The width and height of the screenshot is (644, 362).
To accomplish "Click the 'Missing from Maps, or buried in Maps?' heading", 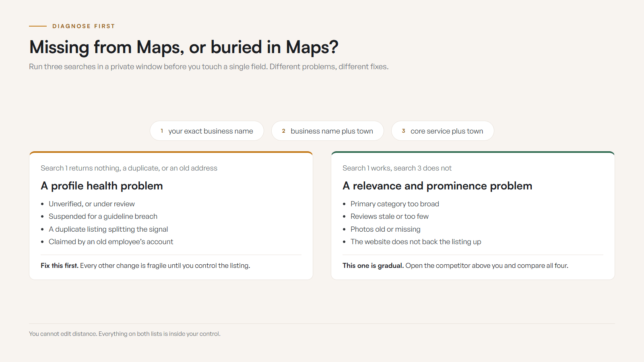I will [184, 47].
